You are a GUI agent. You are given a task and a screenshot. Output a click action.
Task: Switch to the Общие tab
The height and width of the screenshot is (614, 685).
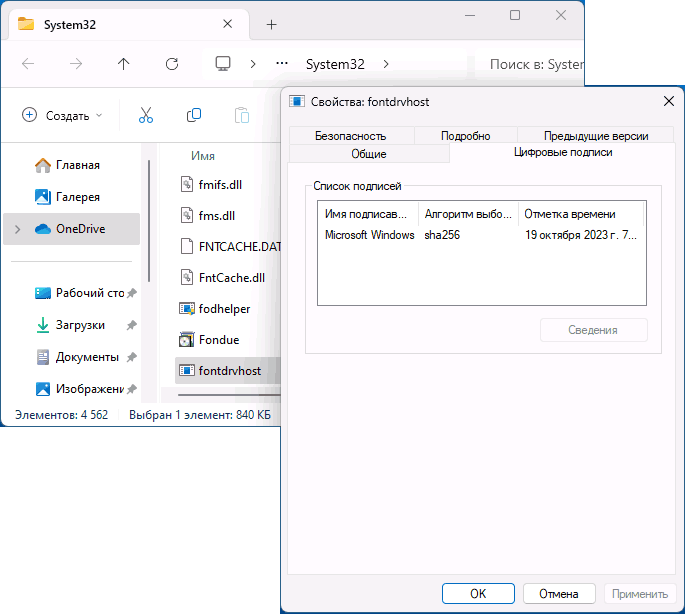(x=369, y=154)
